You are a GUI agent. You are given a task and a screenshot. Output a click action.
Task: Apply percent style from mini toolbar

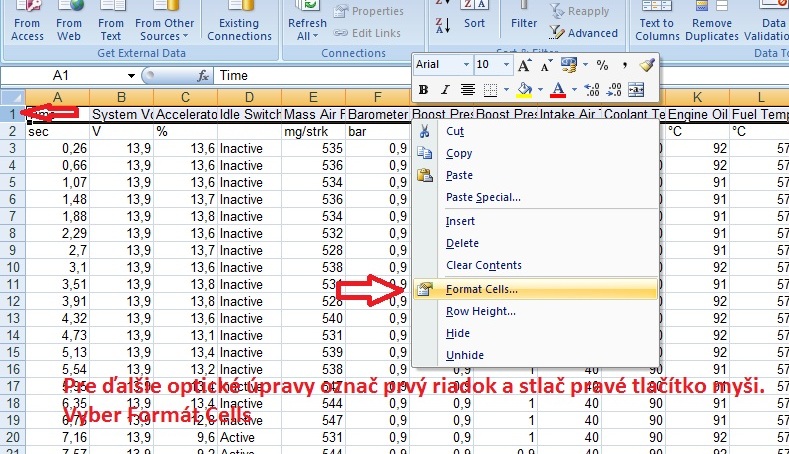pos(602,64)
